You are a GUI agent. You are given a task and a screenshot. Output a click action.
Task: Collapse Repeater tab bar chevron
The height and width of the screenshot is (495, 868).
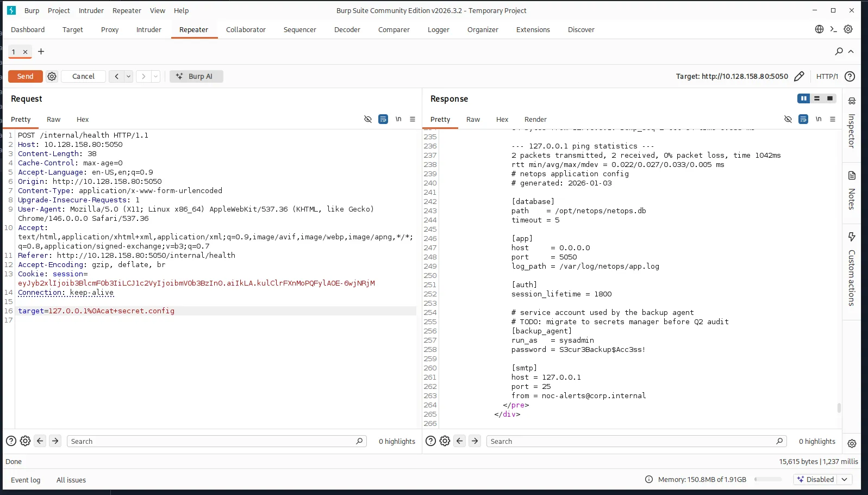pyautogui.click(x=851, y=52)
